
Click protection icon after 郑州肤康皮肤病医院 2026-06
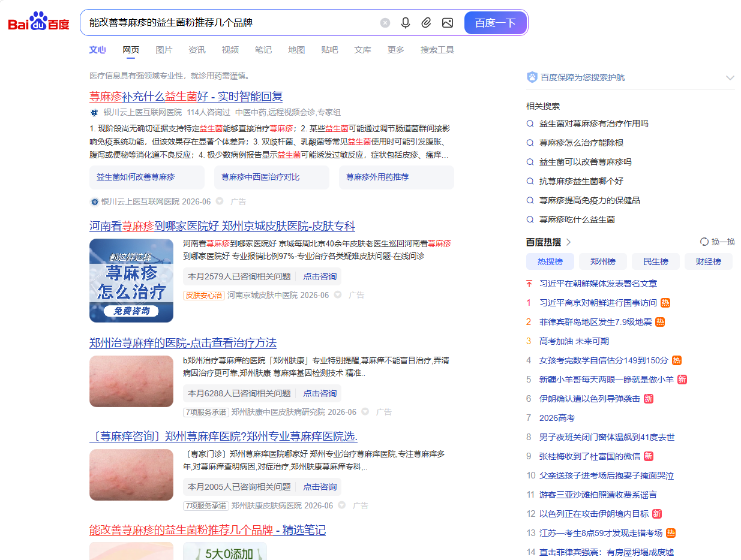(341, 505)
